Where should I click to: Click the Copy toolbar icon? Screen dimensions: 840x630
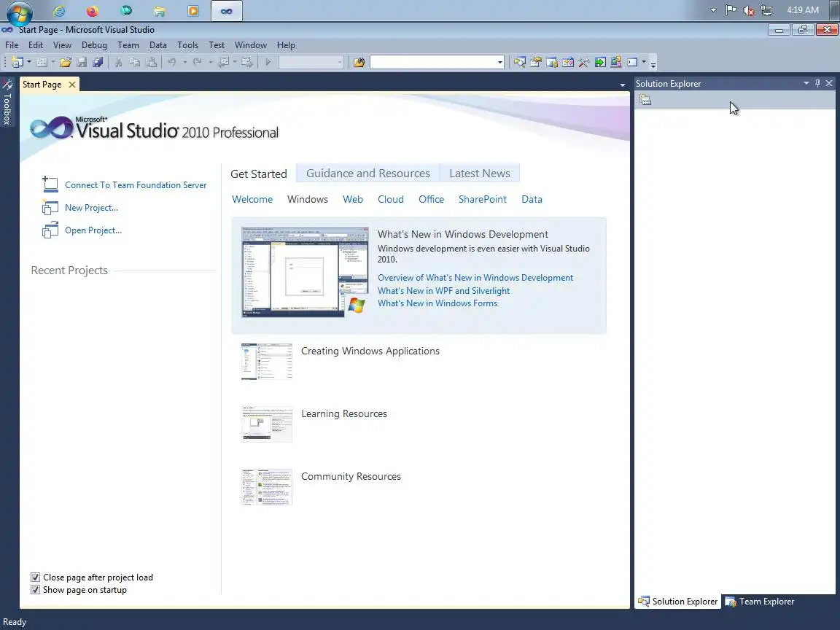pyautogui.click(x=134, y=62)
